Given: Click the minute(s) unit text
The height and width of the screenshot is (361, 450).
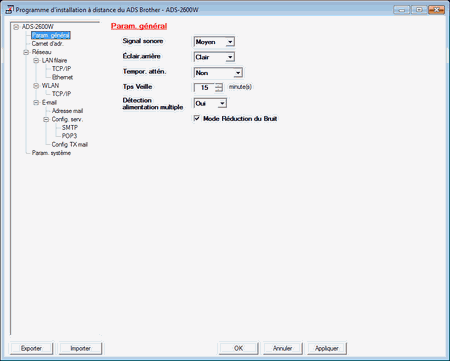Looking at the screenshot, I should click(x=240, y=87).
